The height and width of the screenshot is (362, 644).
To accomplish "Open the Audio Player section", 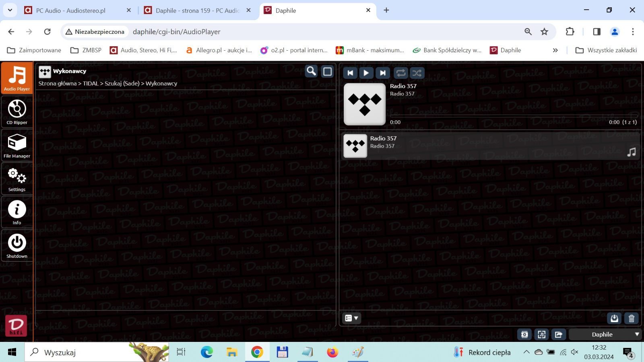I will point(17,78).
